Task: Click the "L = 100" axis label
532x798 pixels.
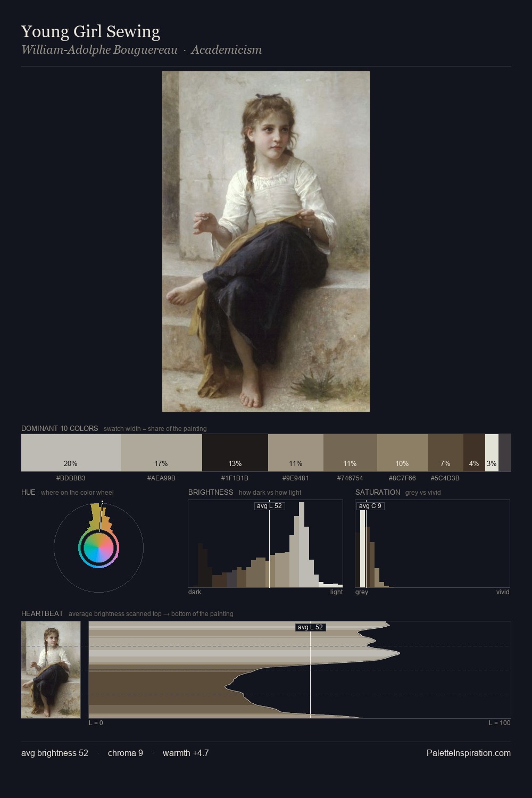Action: pyautogui.click(x=500, y=723)
